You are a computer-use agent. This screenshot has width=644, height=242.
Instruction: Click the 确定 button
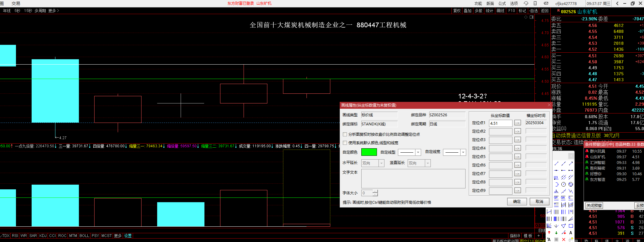pyautogui.click(x=517, y=202)
